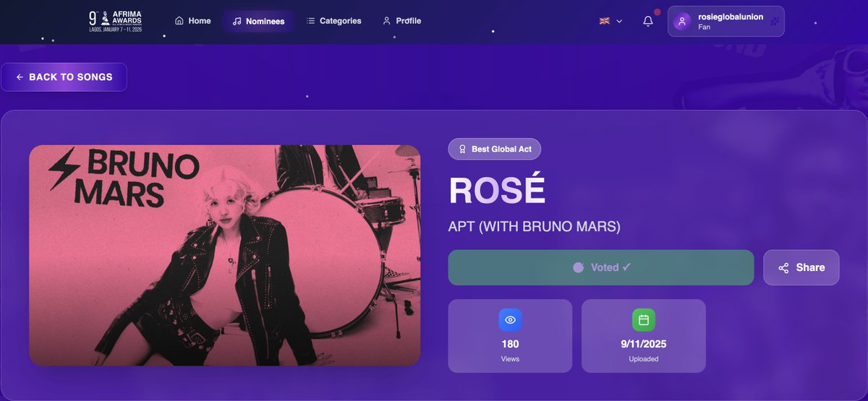Go back to songs
The width and height of the screenshot is (868, 401).
click(64, 77)
